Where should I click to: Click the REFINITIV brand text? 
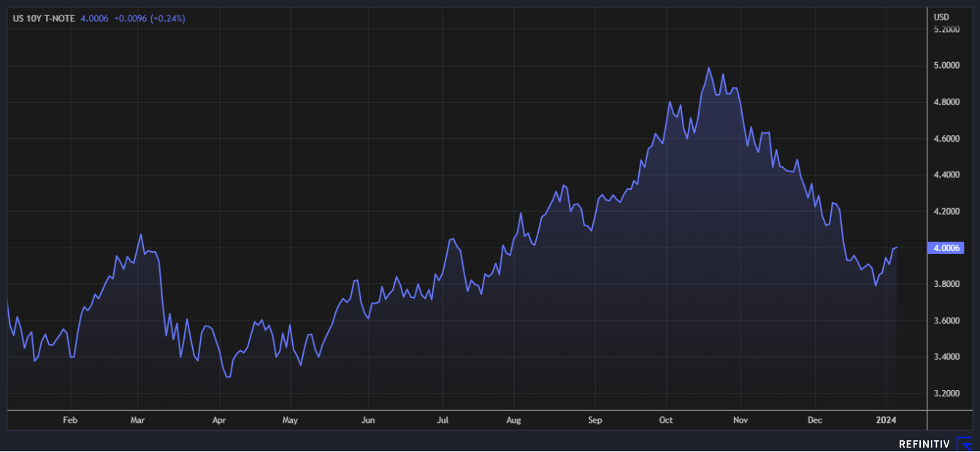tap(924, 444)
